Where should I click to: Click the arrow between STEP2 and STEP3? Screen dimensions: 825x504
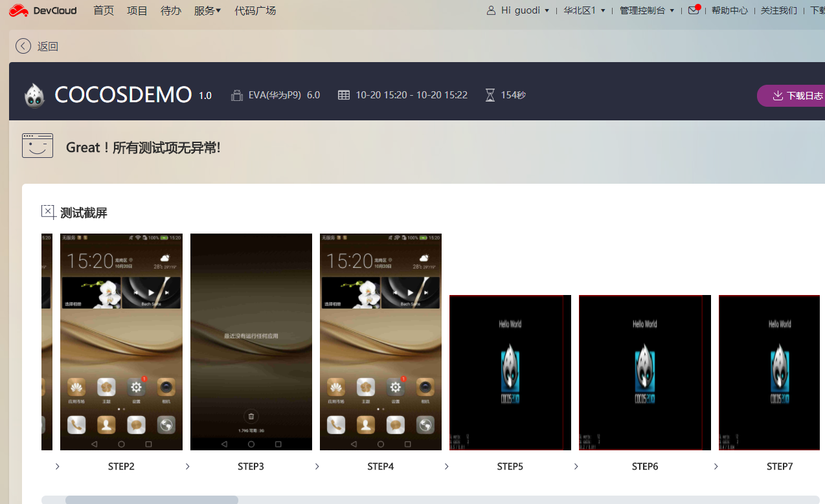(x=188, y=466)
